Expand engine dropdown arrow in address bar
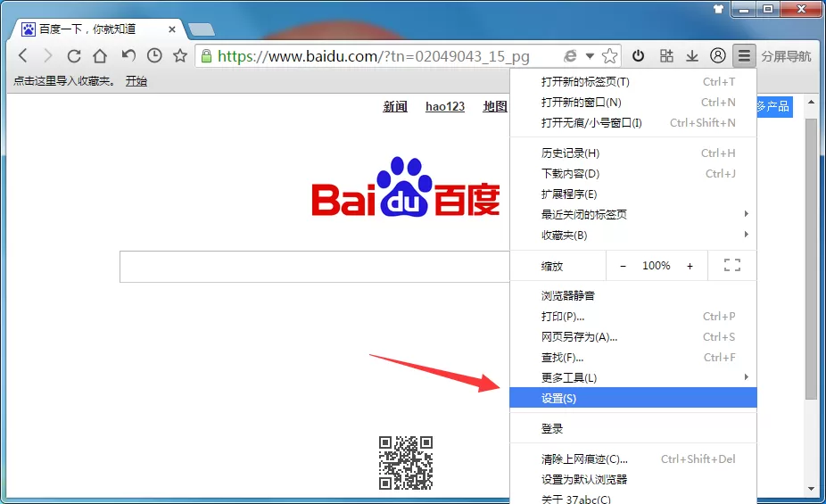Image resolution: width=826 pixels, height=504 pixels. click(x=590, y=55)
